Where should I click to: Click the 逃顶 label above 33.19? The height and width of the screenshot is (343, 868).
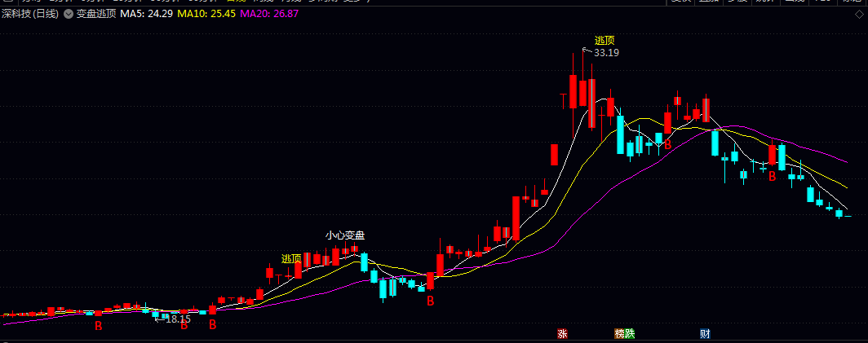point(604,40)
